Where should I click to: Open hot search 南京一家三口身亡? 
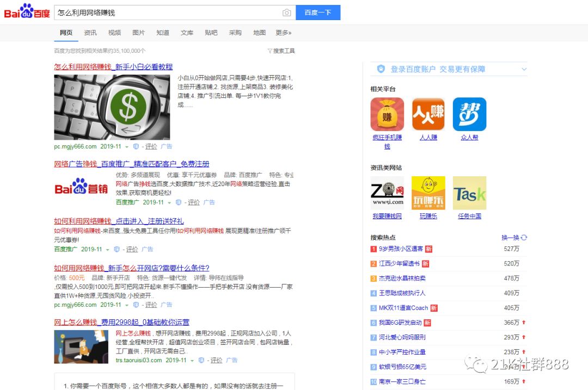click(x=402, y=382)
